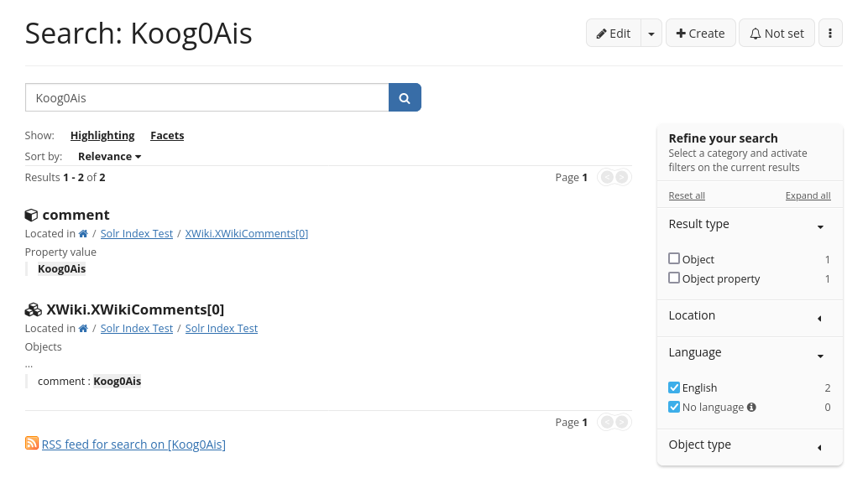Uncheck the English language filter

674,387
